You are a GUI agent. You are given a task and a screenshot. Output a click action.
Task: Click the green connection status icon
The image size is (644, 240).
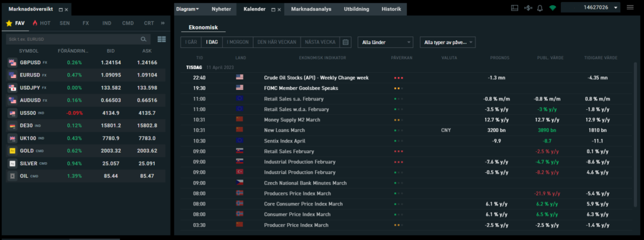pos(553,8)
